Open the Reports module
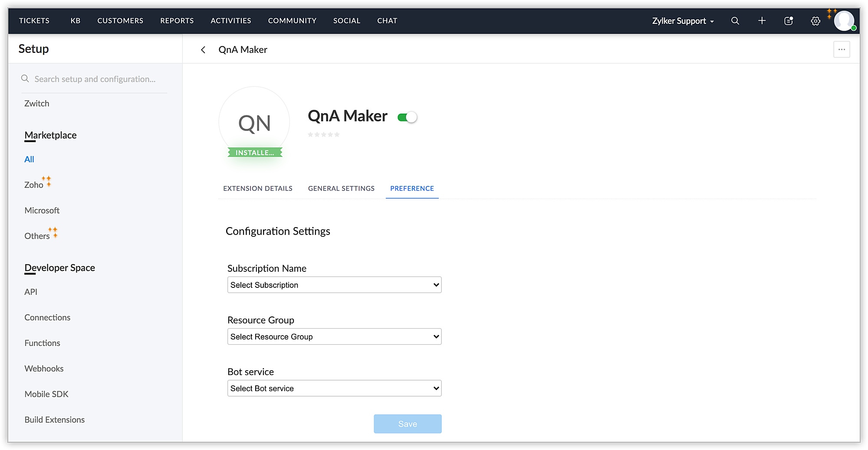This screenshot has width=868, height=450. (x=177, y=21)
